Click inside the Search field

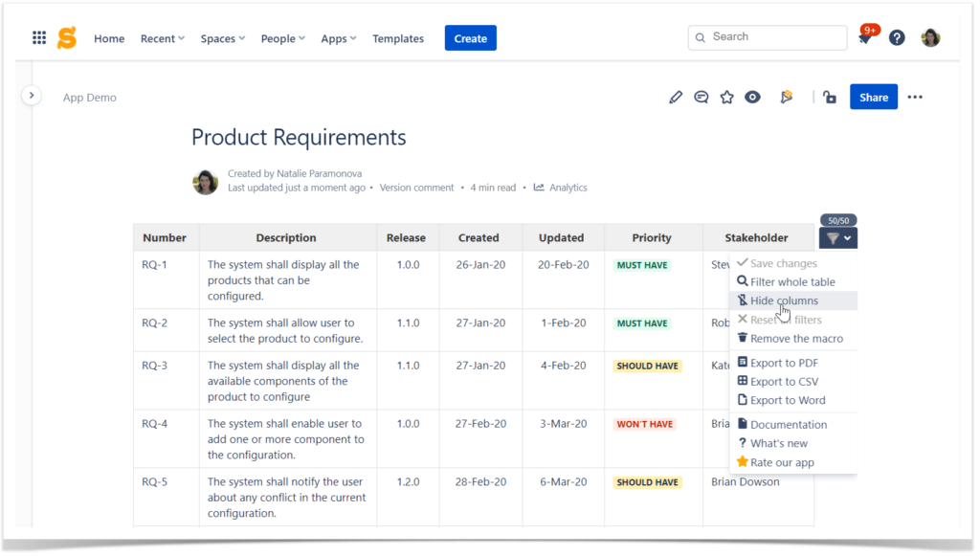pos(766,37)
